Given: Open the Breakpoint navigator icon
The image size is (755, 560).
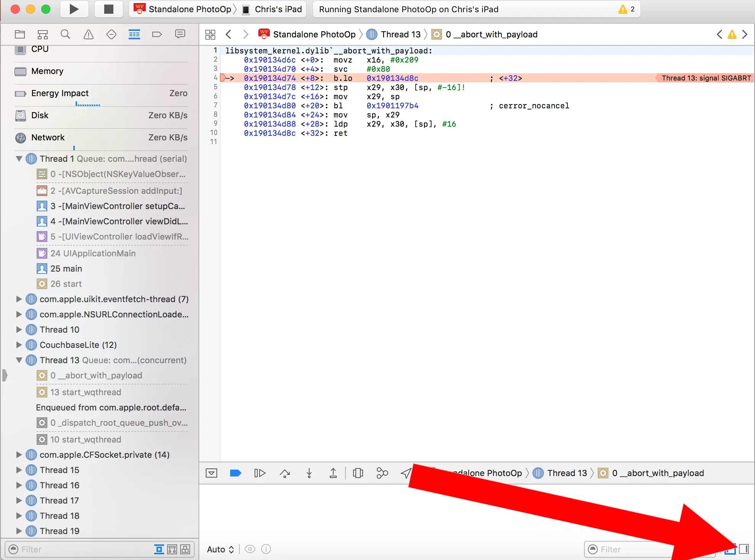Looking at the screenshot, I should coord(157,35).
